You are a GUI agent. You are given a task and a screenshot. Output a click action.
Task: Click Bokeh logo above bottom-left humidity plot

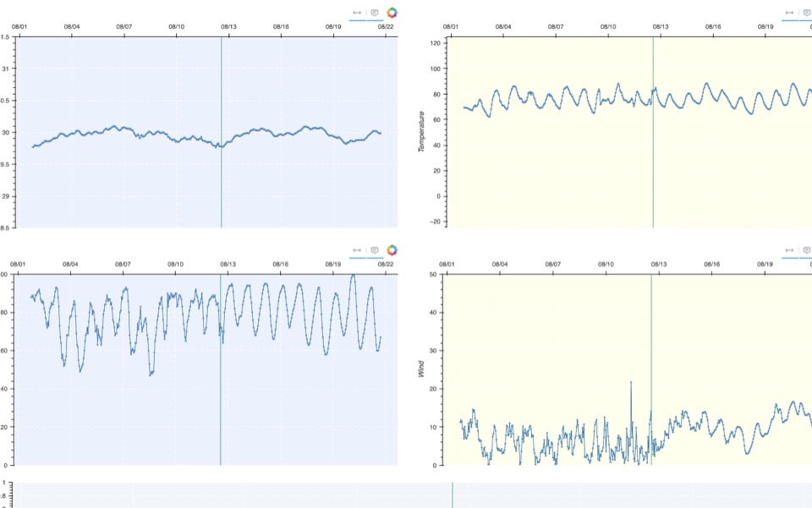tap(392, 250)
